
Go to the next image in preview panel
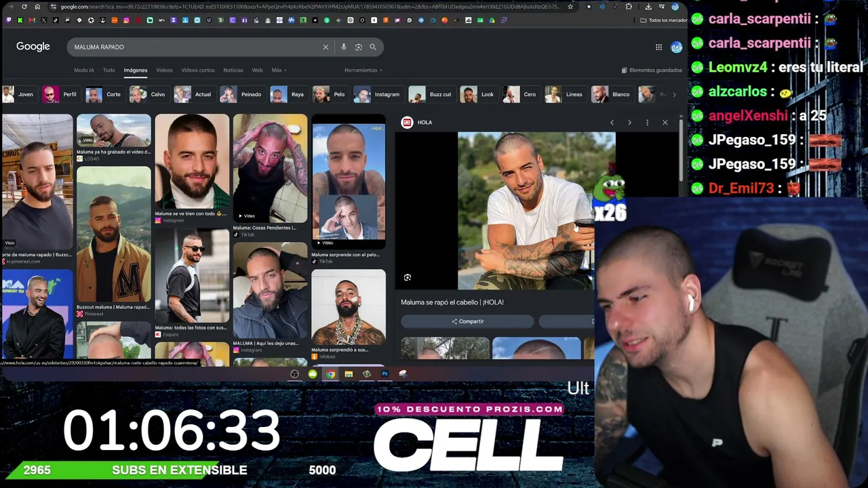point(629,123)
